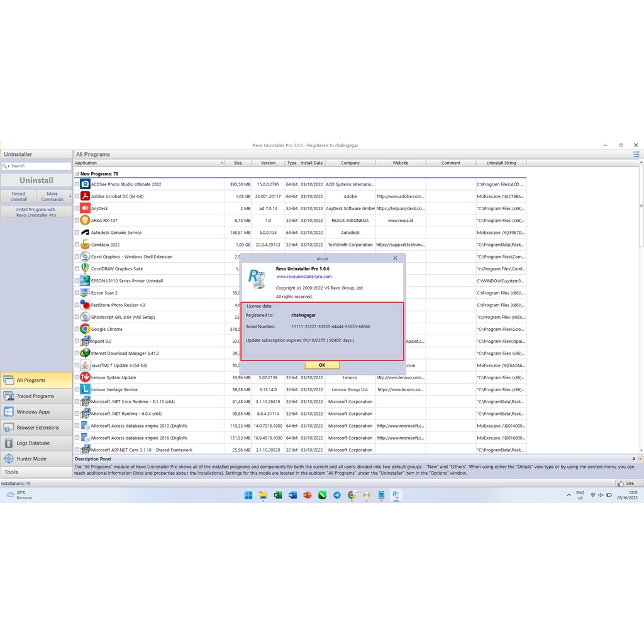Viewport: 644px width, 644px height.
Task: Check the AnyDesk row checkbox
Action: coord(77,208)
